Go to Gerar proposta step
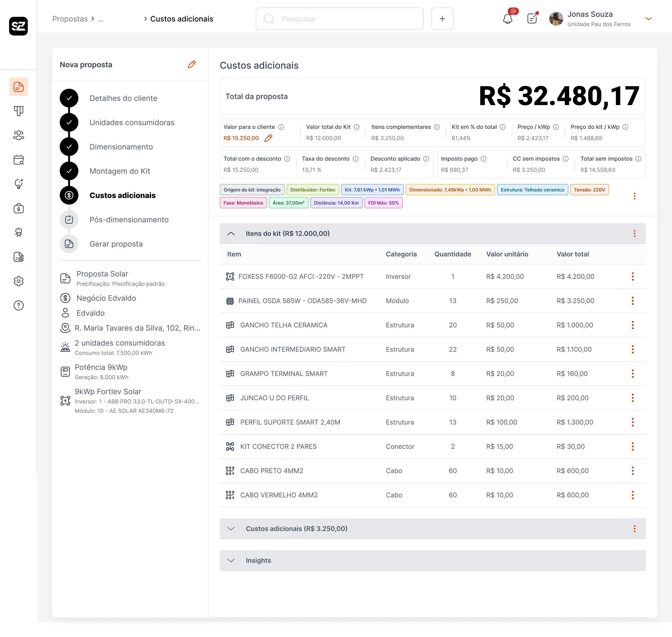This screenshot has height=637, width=672. click(116, 244)
